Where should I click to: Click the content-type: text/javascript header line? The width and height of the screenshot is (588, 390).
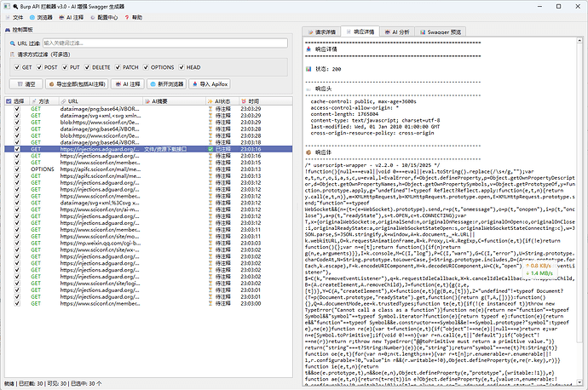pyautogui.click(x=375, y=121)
